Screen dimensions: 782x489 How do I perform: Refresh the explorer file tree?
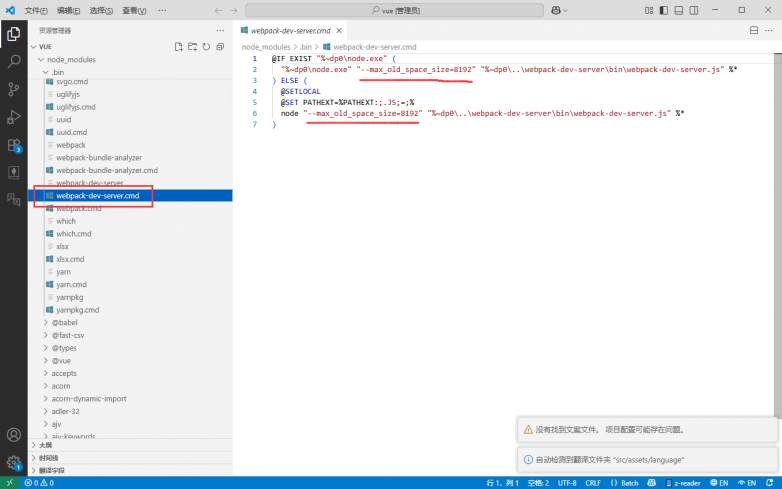coord(206,46)
